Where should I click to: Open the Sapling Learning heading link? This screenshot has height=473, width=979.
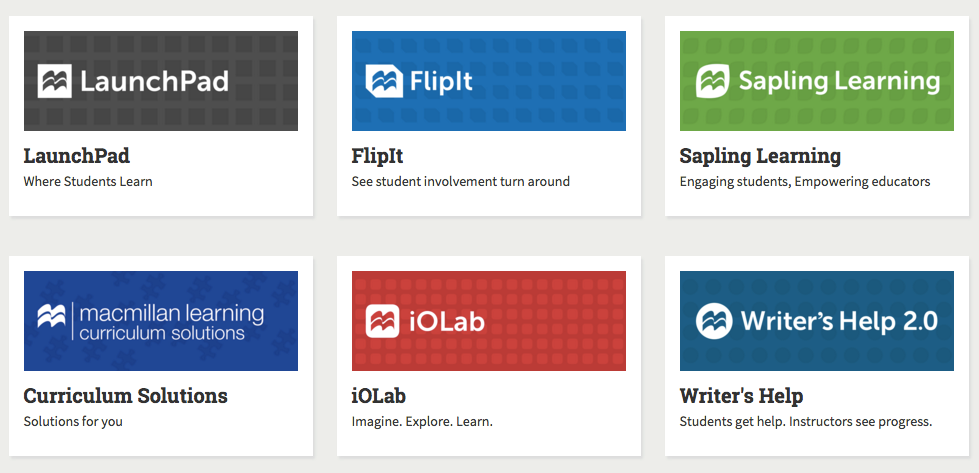(760, 157)
